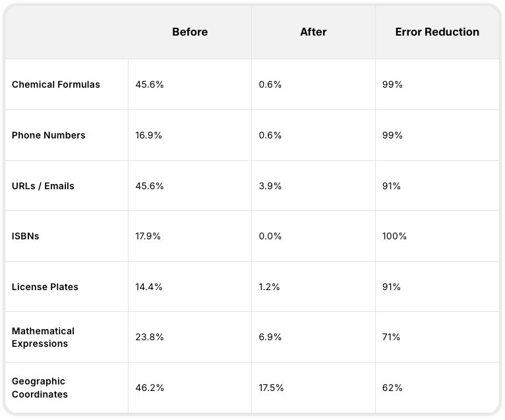Select the License Plates row label
This screenshot has width=505, height=420.
pyautogui.click(x=45, y=287)
